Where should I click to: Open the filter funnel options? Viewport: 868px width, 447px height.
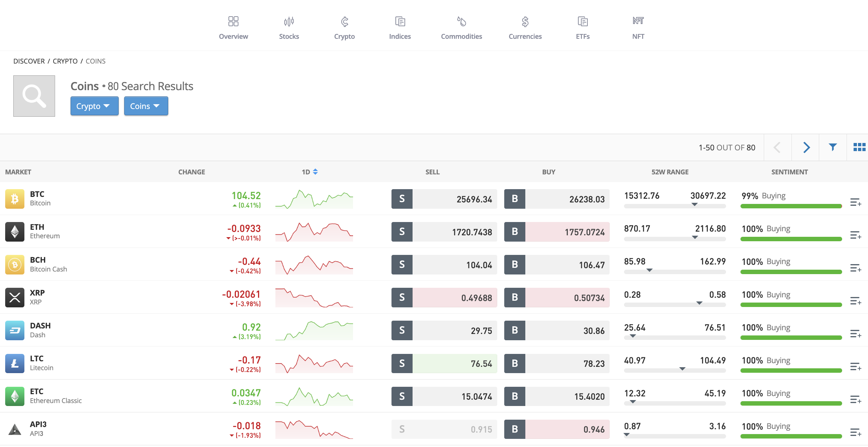click(x=833, y=147)
